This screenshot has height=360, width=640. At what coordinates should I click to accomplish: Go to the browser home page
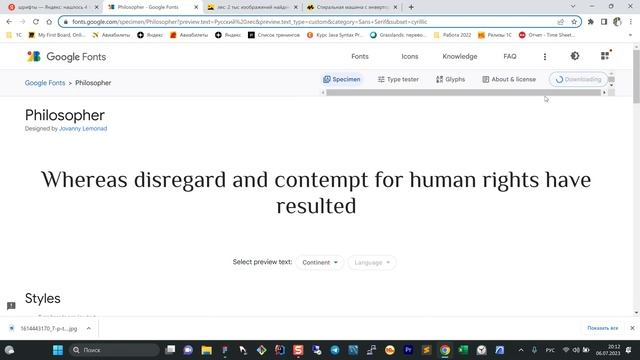click(x=49, y=22)
